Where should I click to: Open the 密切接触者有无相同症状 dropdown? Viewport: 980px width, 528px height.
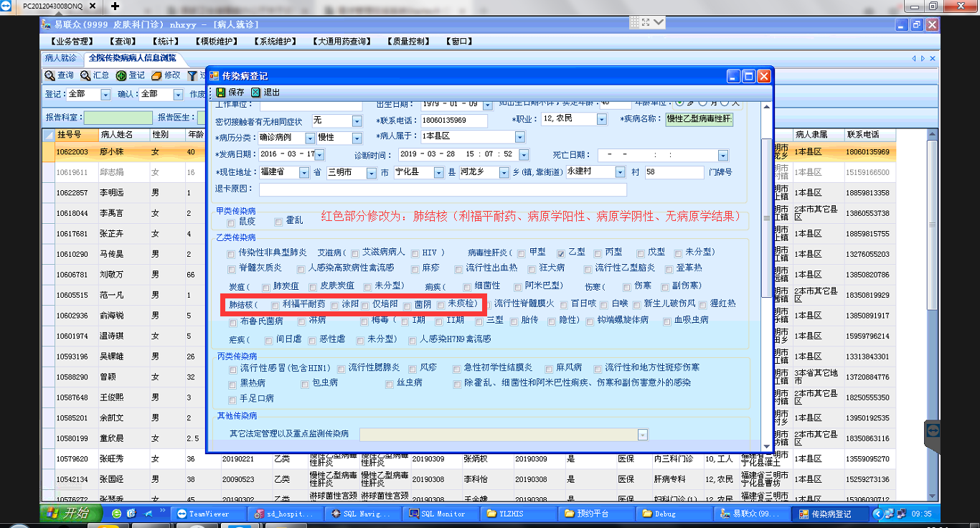(x=358, y=121)
